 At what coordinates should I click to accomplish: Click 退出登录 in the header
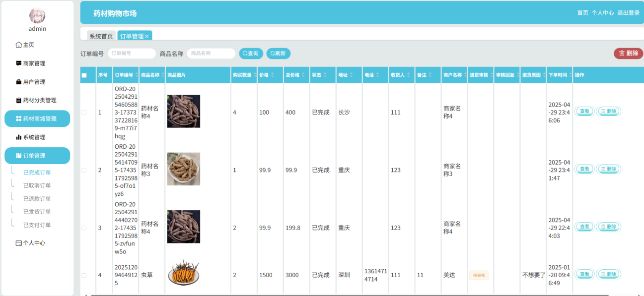tap(628, 13)
